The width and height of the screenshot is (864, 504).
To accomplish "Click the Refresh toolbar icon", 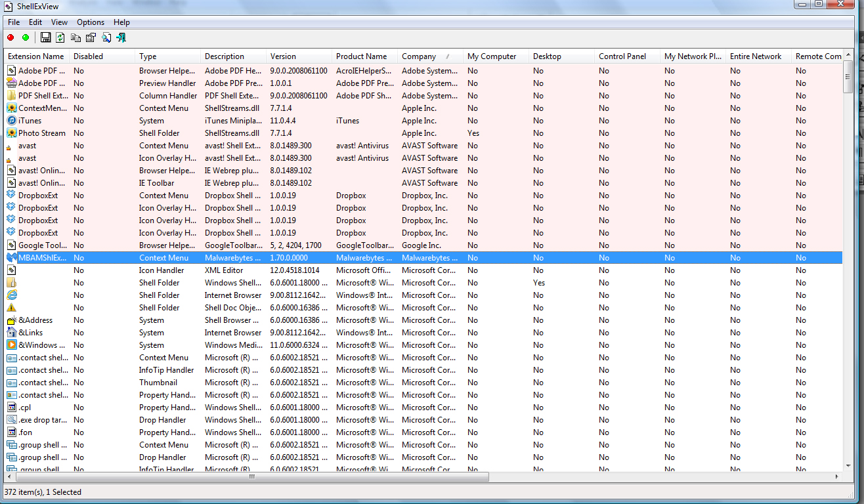I will tap(60, 37).
